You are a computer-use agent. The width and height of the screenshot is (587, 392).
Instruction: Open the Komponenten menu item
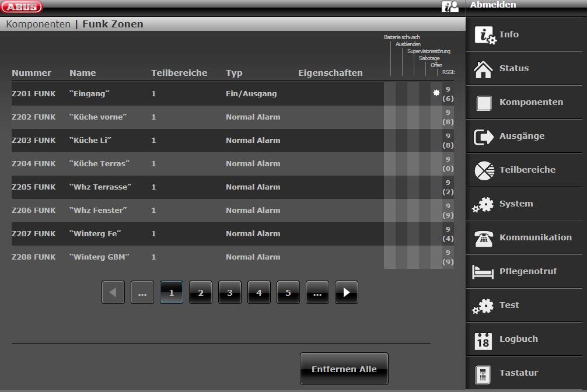tap(530, 103)
